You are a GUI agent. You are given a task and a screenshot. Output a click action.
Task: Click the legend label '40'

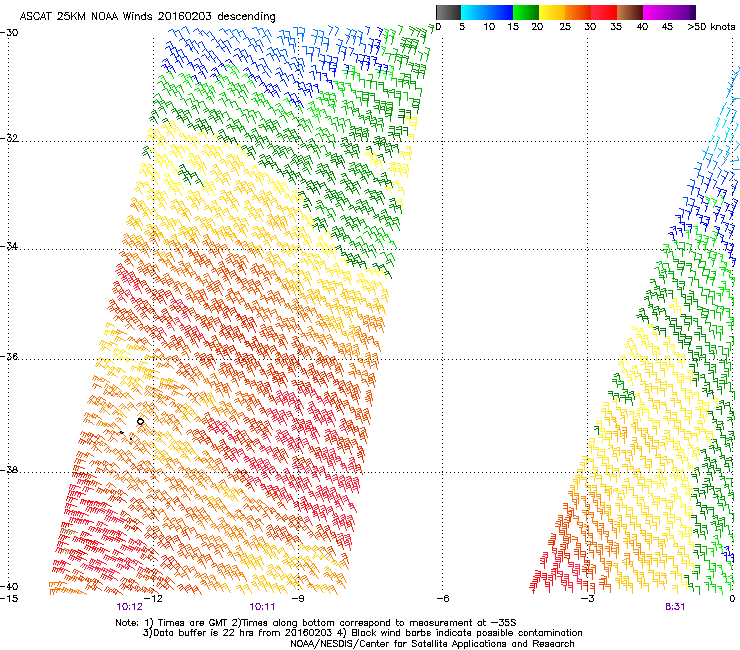click(642, 27)
